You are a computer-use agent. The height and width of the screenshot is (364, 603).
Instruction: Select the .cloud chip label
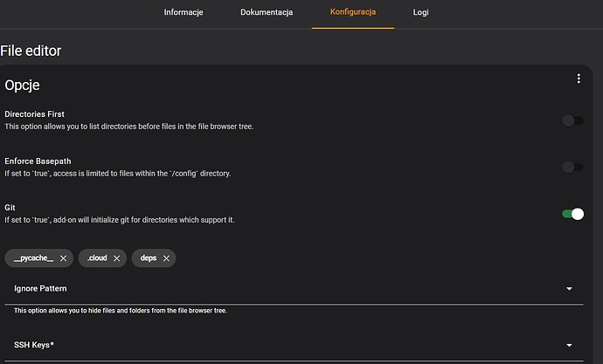tap(96, 258)
